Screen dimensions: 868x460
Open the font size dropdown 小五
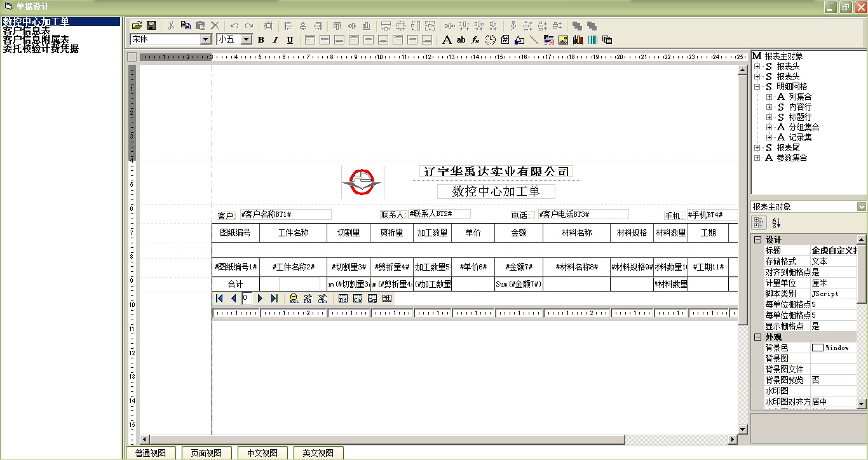point(247,39)
